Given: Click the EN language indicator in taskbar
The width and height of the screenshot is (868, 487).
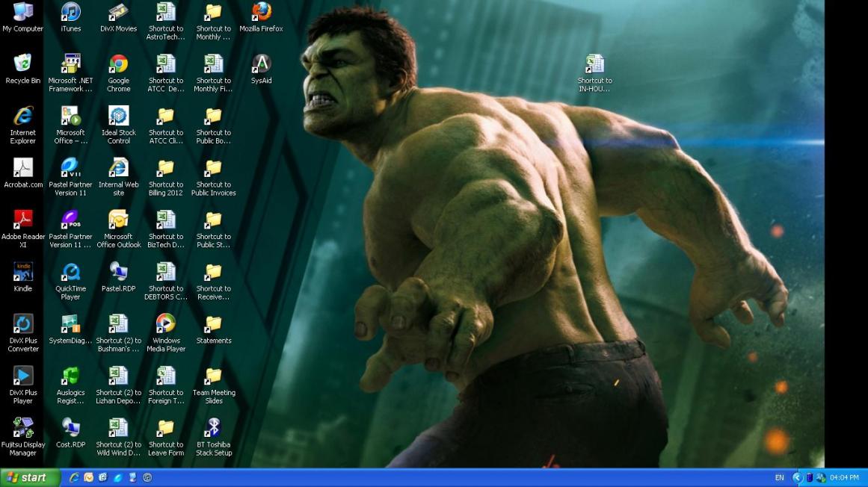Looking at the screenshot, I should [780, 477].
